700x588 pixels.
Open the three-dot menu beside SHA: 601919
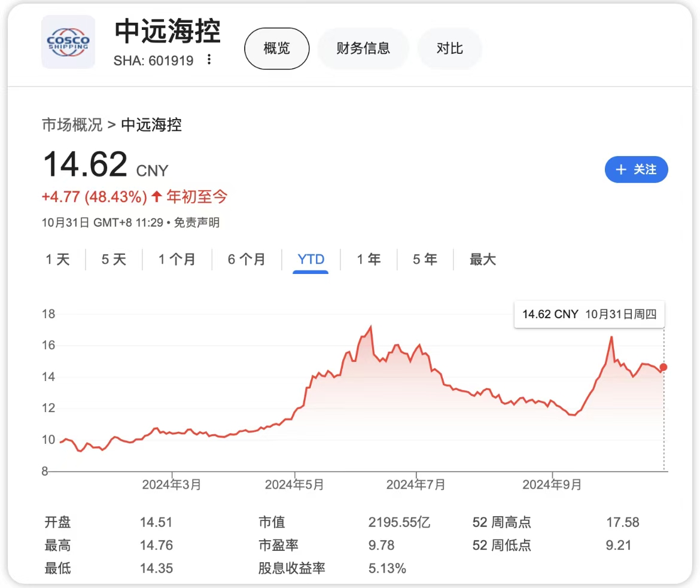click(209, 59)
